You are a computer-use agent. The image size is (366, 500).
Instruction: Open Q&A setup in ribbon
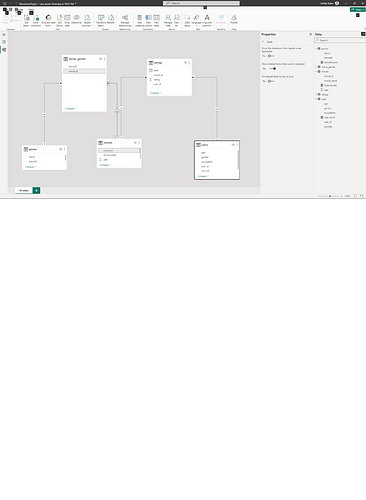[187, 20]
